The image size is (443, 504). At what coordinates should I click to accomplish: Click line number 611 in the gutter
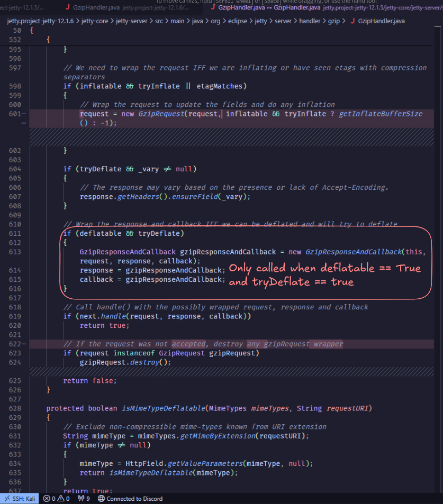[14, 233]
